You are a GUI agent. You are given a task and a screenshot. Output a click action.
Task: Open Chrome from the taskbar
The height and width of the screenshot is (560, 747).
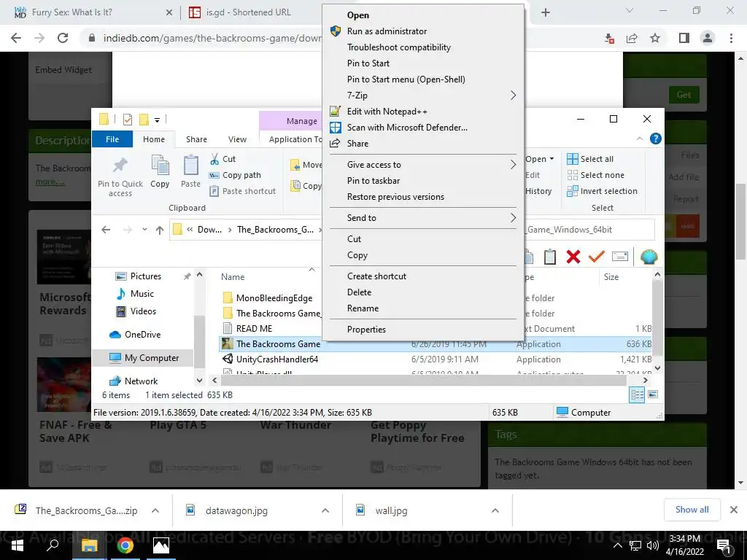pyautogui.click(x=125, y=545)
